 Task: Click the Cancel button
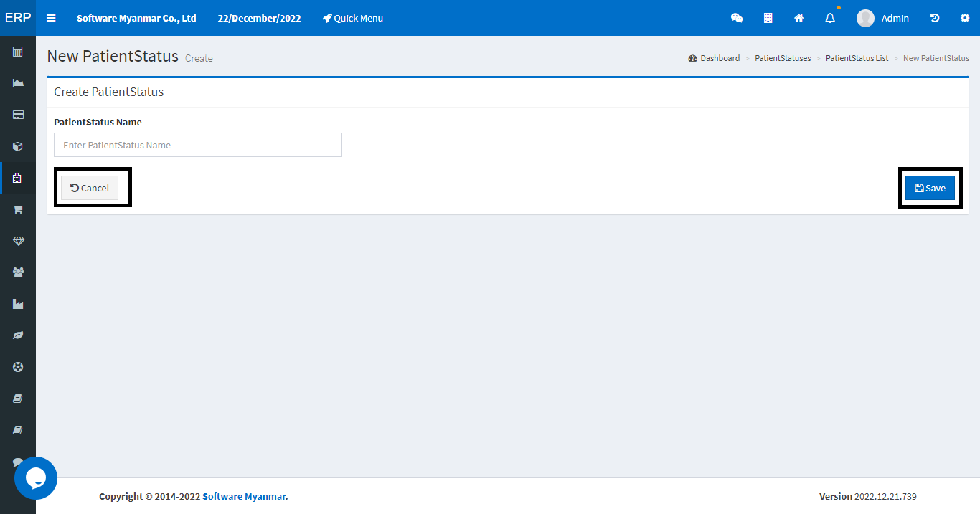tap(90, 188)
